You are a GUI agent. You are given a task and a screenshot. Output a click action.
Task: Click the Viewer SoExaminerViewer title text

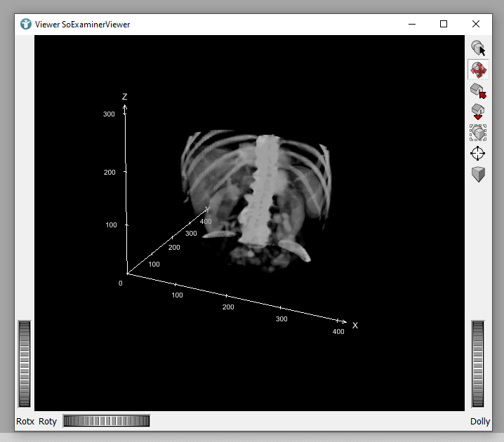[82, 25]
